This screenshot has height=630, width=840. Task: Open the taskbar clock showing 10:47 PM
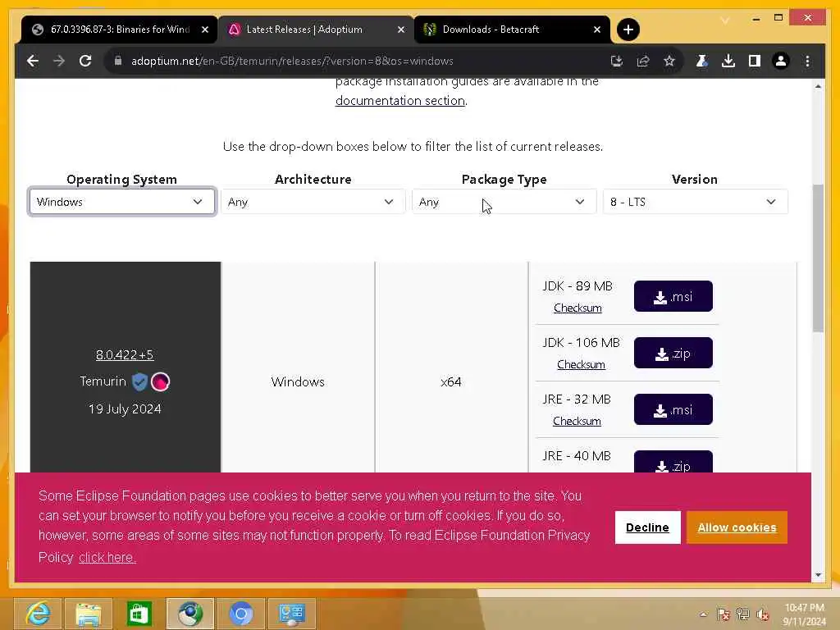805,614
